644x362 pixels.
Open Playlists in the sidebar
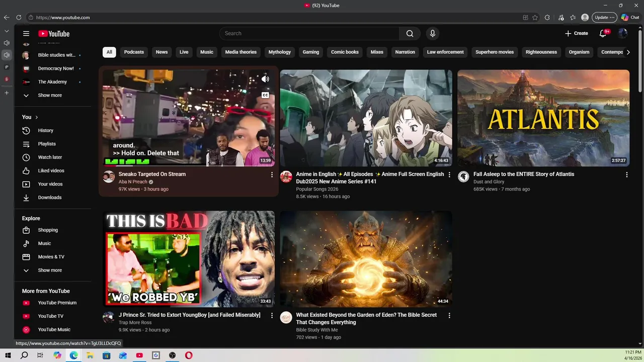(53, 144)
